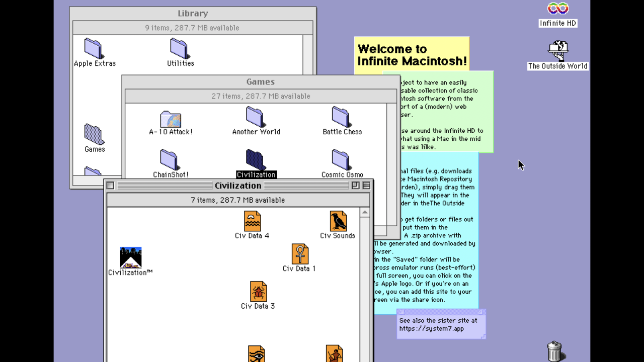Click the green sticky note

[x=443, y=112]
